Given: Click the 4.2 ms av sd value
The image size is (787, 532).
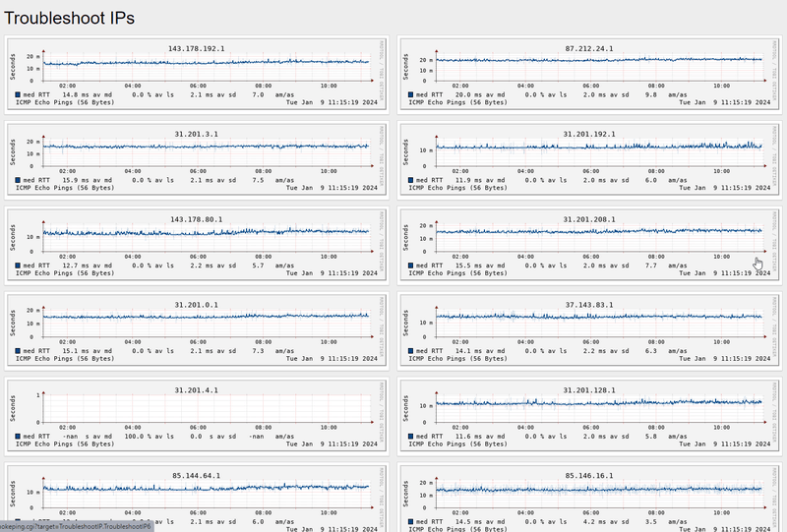Looking at the screenshot, I should point(606,521).
